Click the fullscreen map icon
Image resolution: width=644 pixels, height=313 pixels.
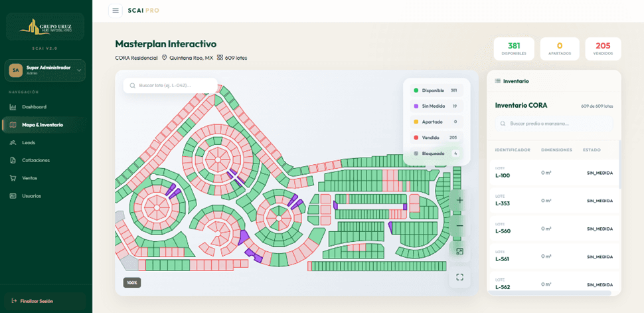coord(459,277)
